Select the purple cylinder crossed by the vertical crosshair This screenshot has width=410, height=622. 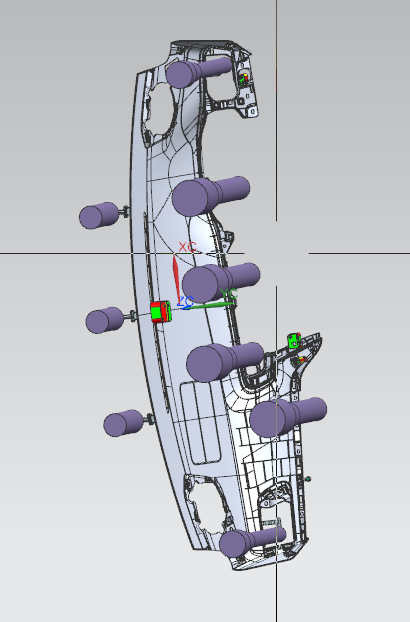click(288, 417)
